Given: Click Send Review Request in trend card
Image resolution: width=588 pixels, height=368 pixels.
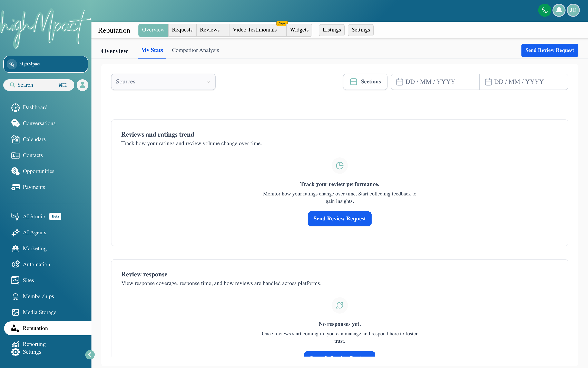Looking at the screenshot, I should (340, 219).
